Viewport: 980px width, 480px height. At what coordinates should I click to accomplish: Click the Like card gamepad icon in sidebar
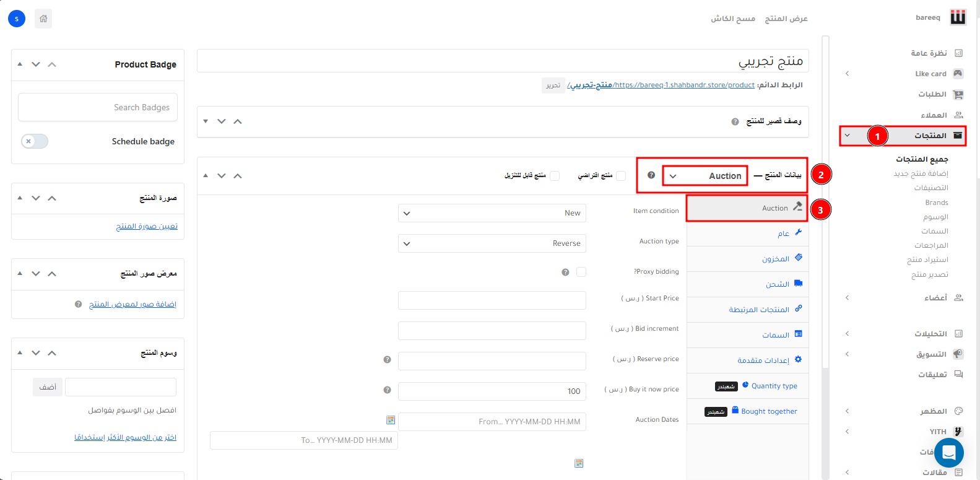(x=958, y=74)
